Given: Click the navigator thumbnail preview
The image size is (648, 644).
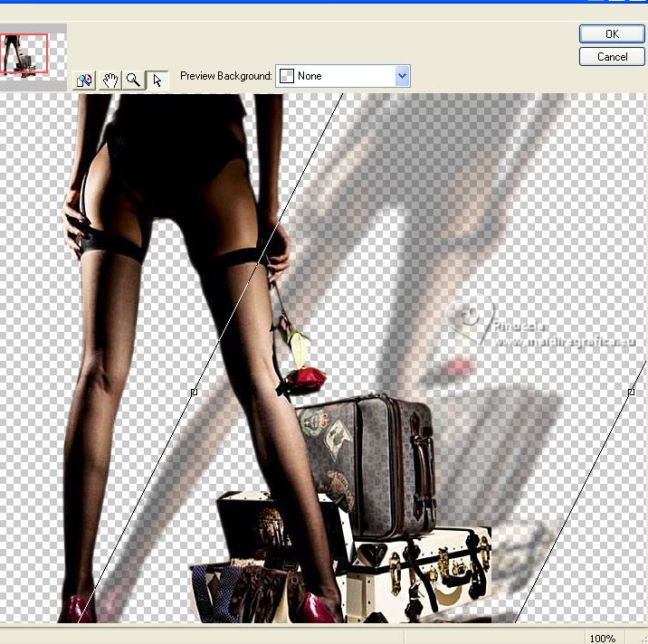Looking at the screenshot, I should point(33,56).
